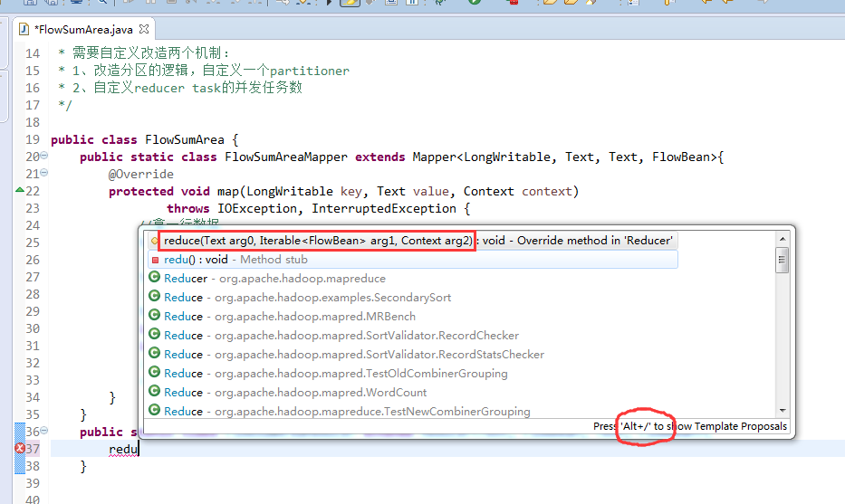
Task: Click the override indicator marker on line 22
Action: (x=20, y=189)
